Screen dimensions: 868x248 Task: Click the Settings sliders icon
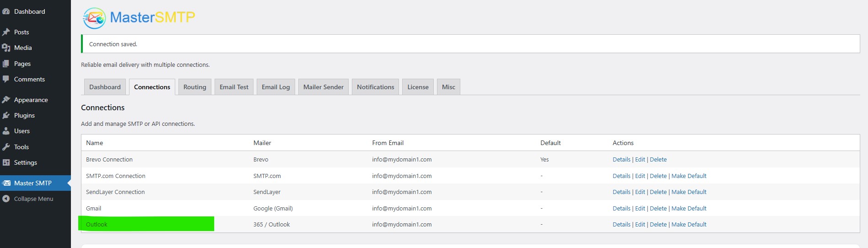pyautogui.click(x=6, y=162)
